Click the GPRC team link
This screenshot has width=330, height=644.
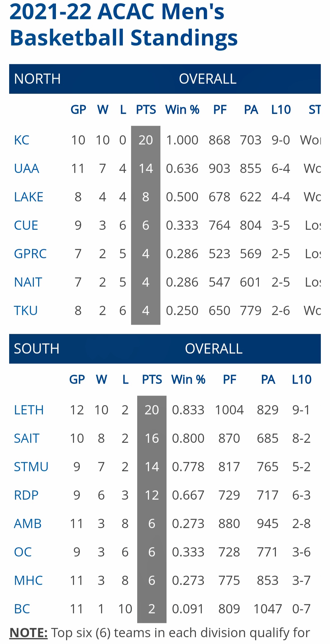point(30,254)
